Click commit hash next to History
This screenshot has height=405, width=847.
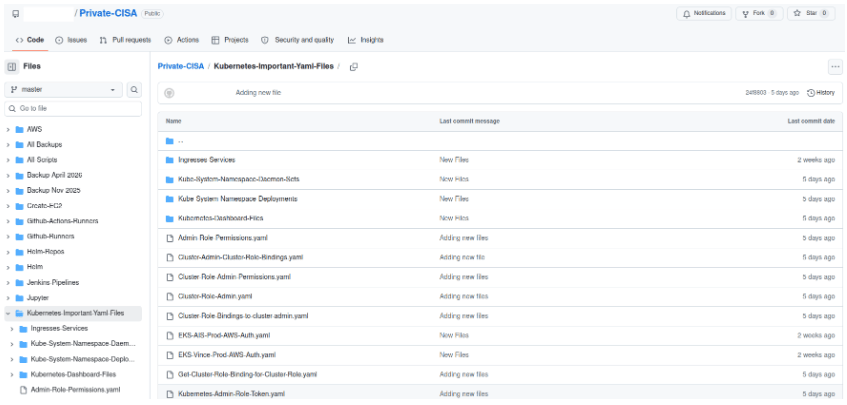pos(755,93)
